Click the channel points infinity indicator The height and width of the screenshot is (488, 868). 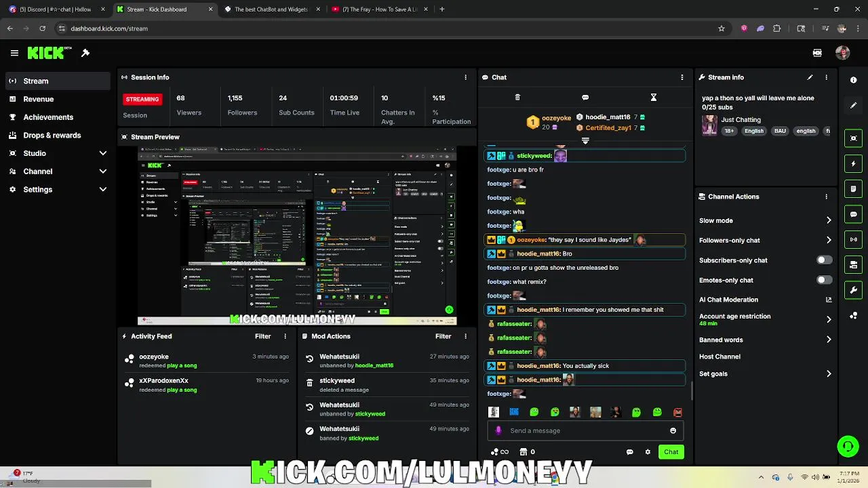coord(500,452)
